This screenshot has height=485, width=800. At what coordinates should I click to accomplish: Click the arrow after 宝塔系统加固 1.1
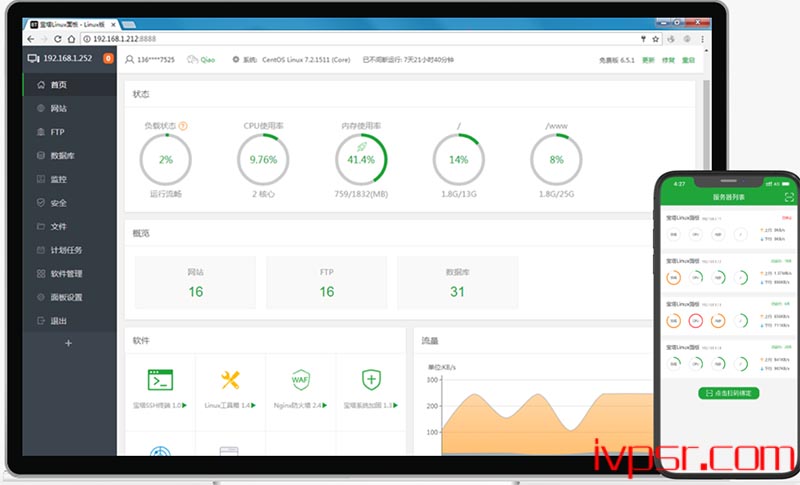pos(395,405)
